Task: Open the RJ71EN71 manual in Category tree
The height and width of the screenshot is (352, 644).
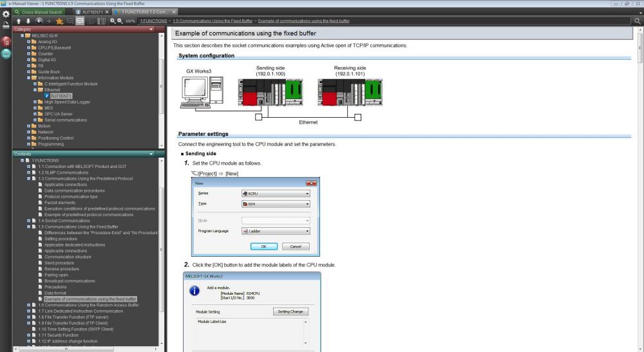Action: click(x=61, y=96)
